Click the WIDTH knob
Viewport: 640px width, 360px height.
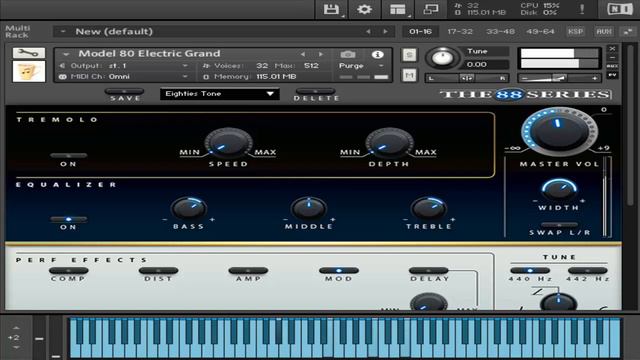[x=559, y=189]
